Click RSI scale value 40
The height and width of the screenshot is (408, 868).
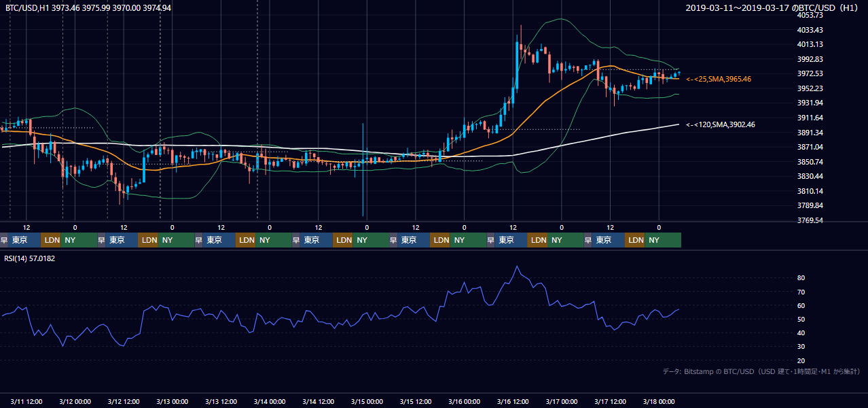(801, 333)
